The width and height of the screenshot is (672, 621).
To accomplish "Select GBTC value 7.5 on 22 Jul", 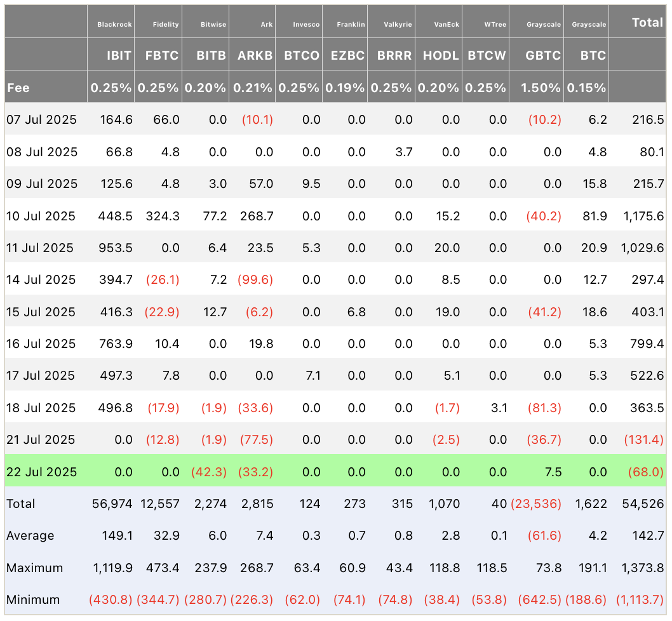I will pyautogui.click(x=553, y=472).
